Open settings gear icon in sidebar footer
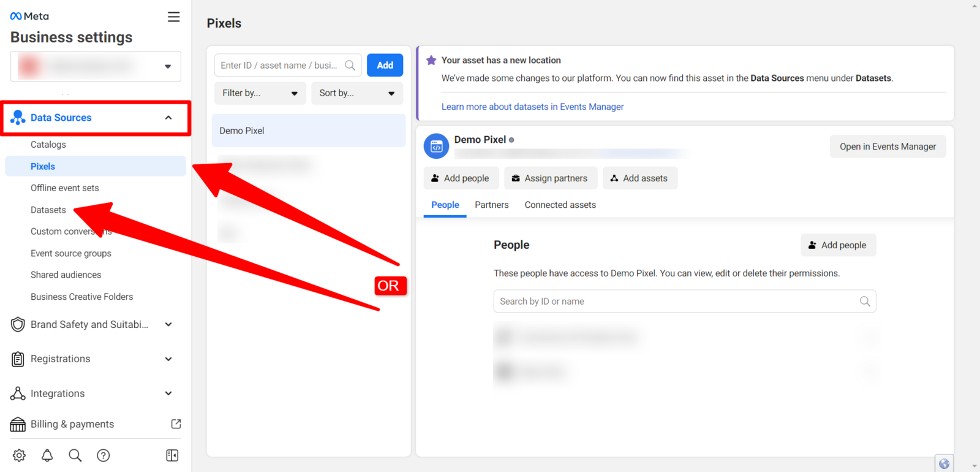Viewport: 980px width, 472px height. pyautogui.click(x=19, y=455)
